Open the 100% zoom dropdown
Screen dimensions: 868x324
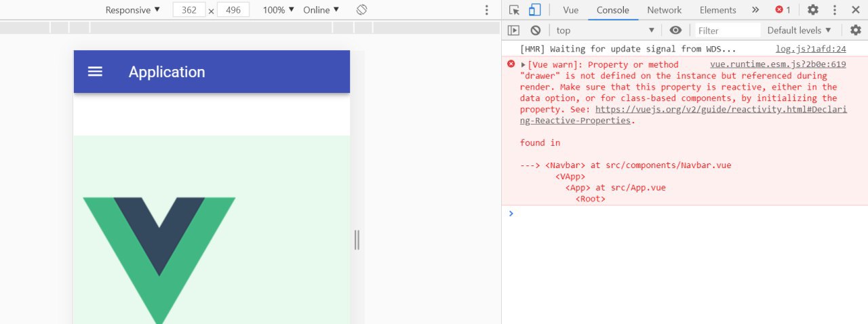tap(279, 10)
